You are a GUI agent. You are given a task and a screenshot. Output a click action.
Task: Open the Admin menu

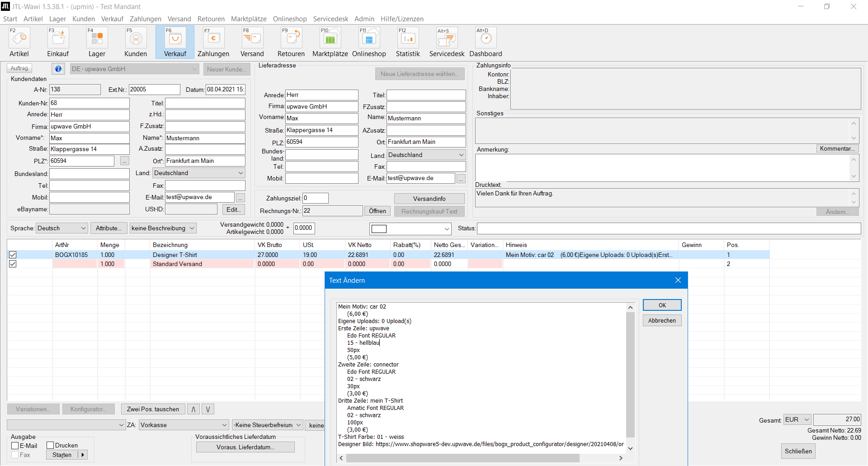point(364,19)
